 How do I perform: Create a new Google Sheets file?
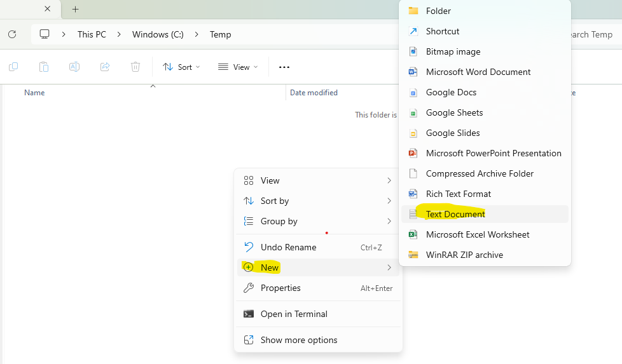[485, 112]
